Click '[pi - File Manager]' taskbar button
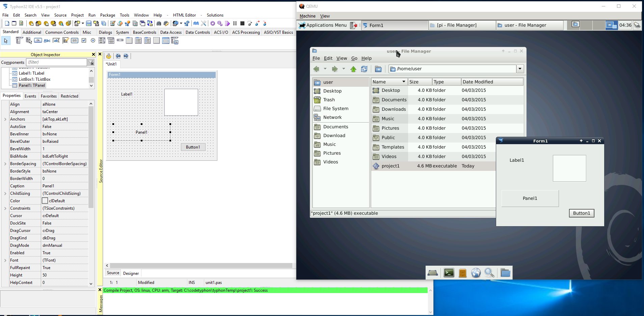Screen dimensions: 644x316 coord(462,25)
